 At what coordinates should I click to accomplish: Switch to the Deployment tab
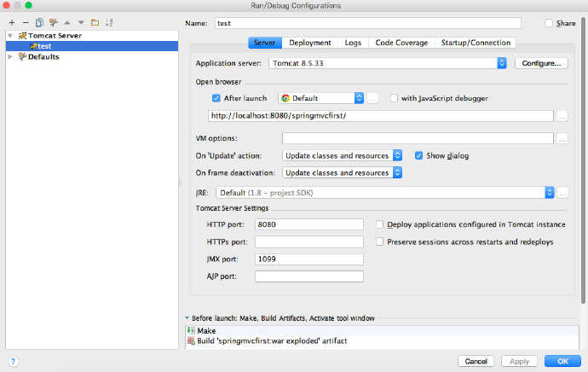[x=309, y=43]
